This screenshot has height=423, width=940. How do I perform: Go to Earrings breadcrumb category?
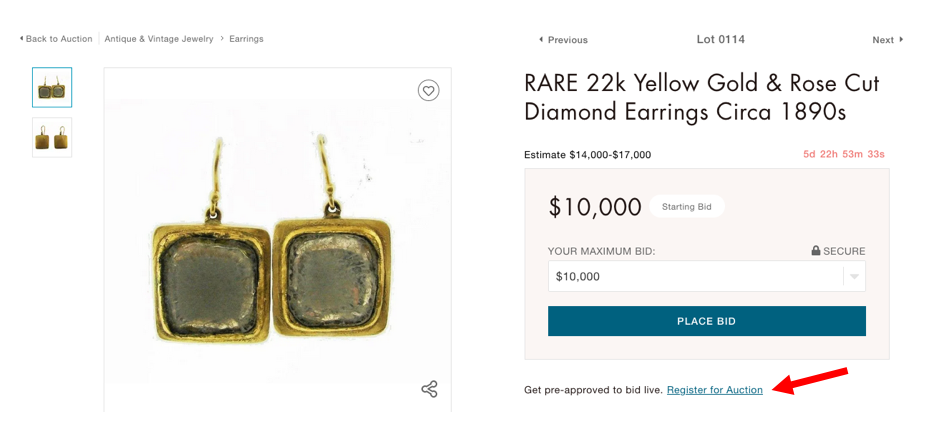246,39
